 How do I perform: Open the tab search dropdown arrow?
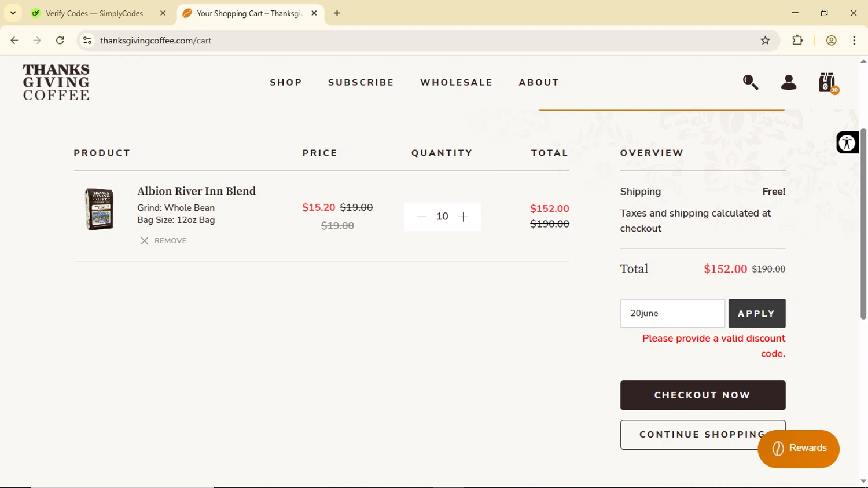pyautogui.click(x=13, y=13)
